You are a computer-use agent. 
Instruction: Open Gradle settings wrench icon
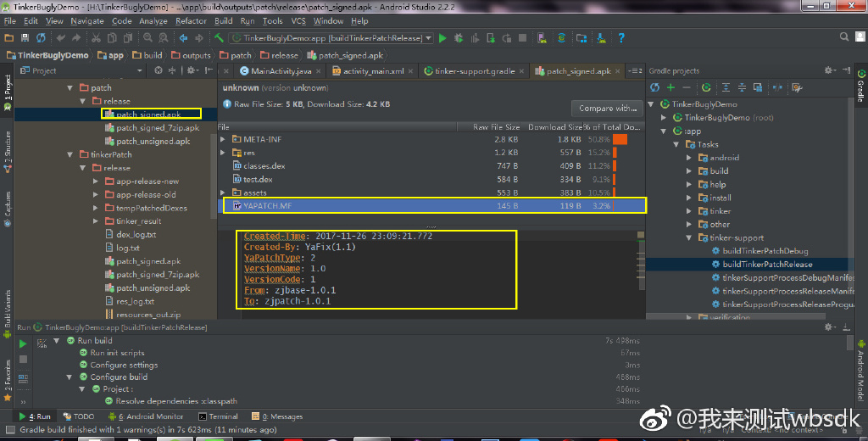point(797,87)
